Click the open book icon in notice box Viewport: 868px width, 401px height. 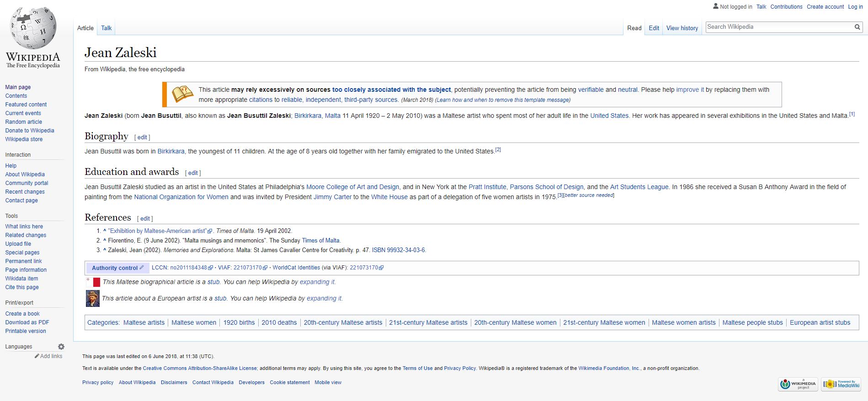(x=182, y=94)
